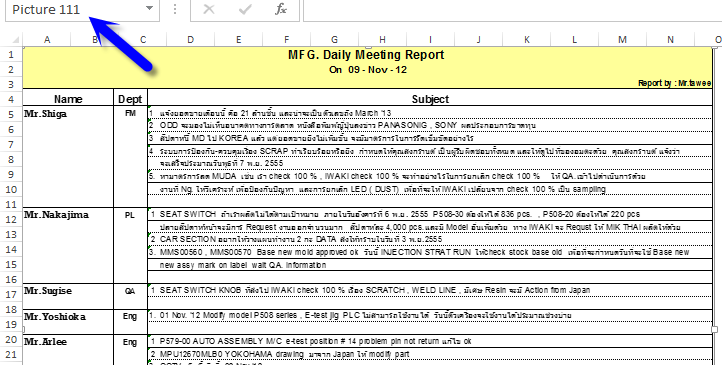Viewport: 722px width, 365px height.
Task: Click the Dept column heading cell
Action: point(130,99)
